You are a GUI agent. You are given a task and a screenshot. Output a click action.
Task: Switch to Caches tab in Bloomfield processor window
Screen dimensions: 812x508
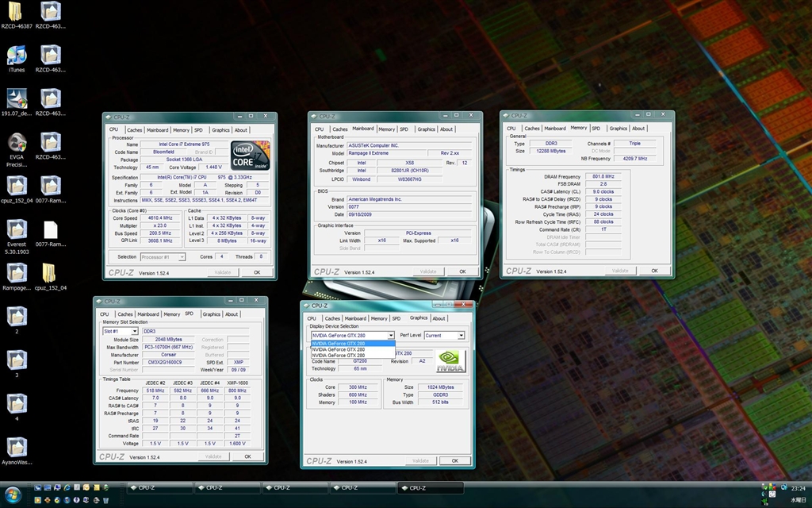pyautogui.click(x=134, y=130)
